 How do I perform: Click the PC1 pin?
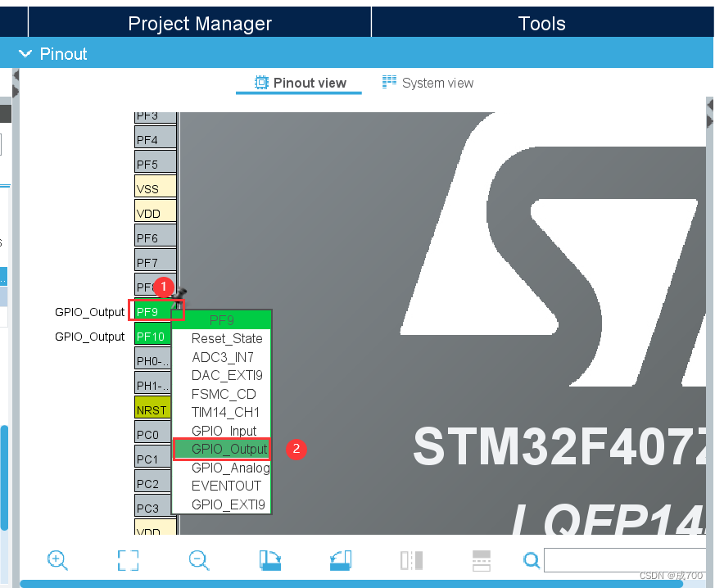point(153,457)
